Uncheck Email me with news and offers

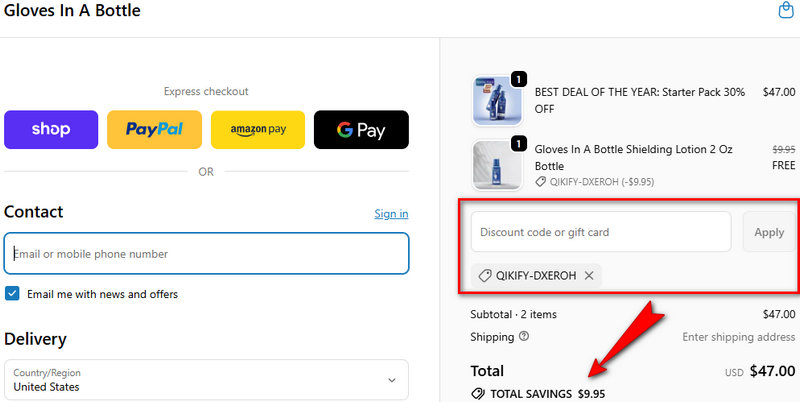pos(12,294)
